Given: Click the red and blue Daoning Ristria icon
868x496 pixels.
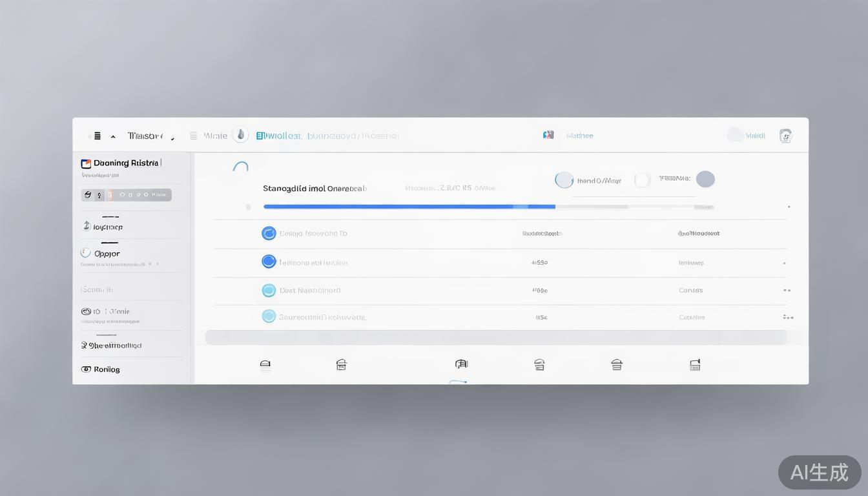Looking at the screenshot, I should point(86,163).
